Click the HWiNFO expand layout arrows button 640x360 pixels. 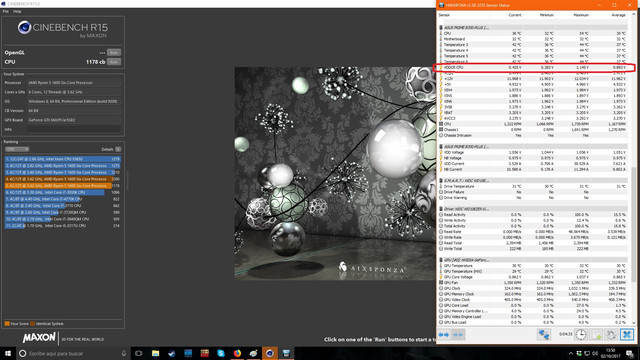click(444, 335)
